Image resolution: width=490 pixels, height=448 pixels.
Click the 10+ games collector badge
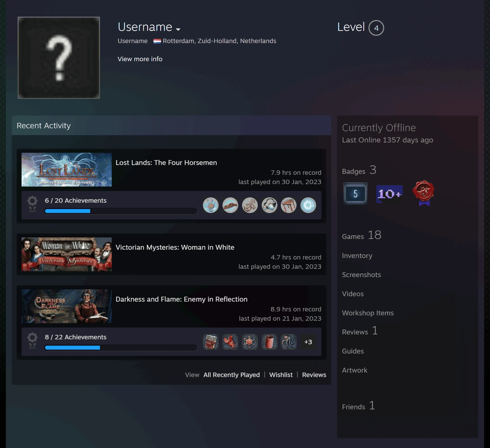(389, 194)
